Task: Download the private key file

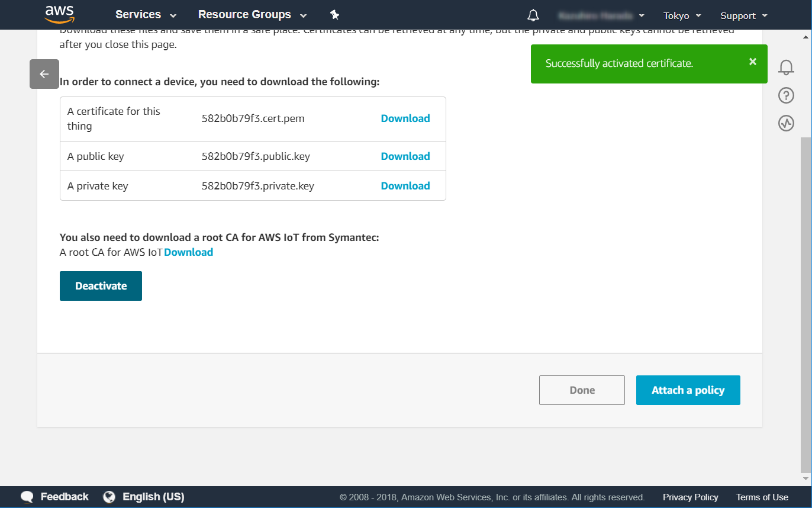Action: (405, 186)
